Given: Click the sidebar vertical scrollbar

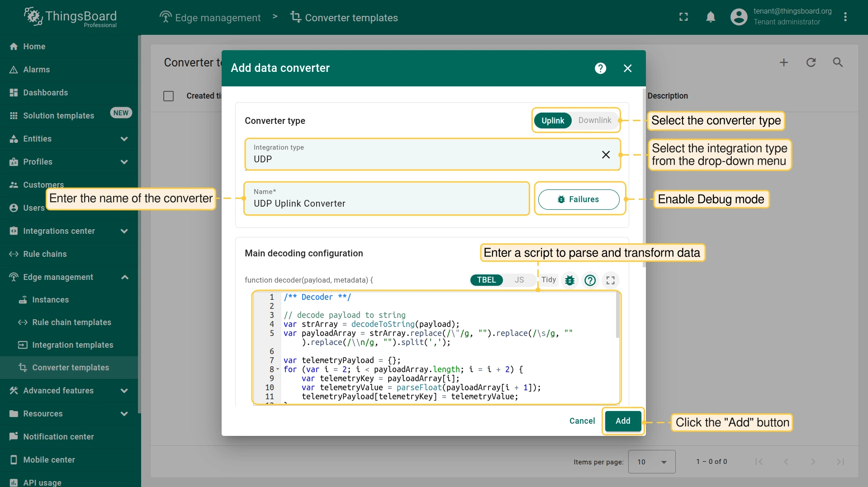Looking at the screenshot, I should click(x=139, y=224).
